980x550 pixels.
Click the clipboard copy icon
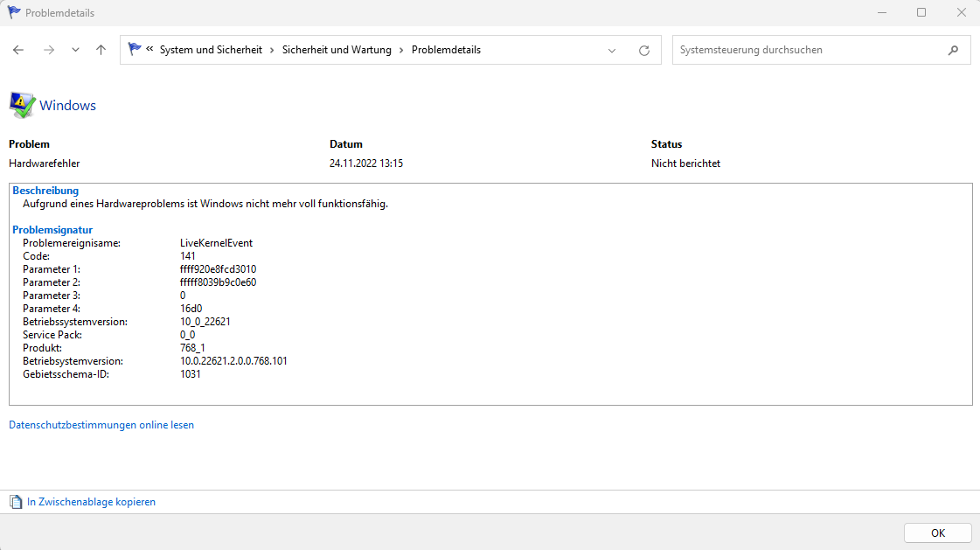click(x=16, y=502)
